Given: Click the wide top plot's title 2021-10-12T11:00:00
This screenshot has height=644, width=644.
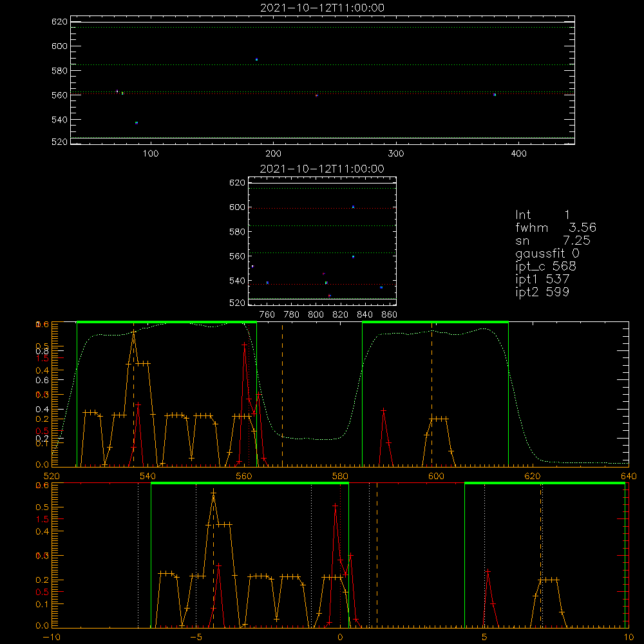Looking at the screenshot, I should click(323, 8).
